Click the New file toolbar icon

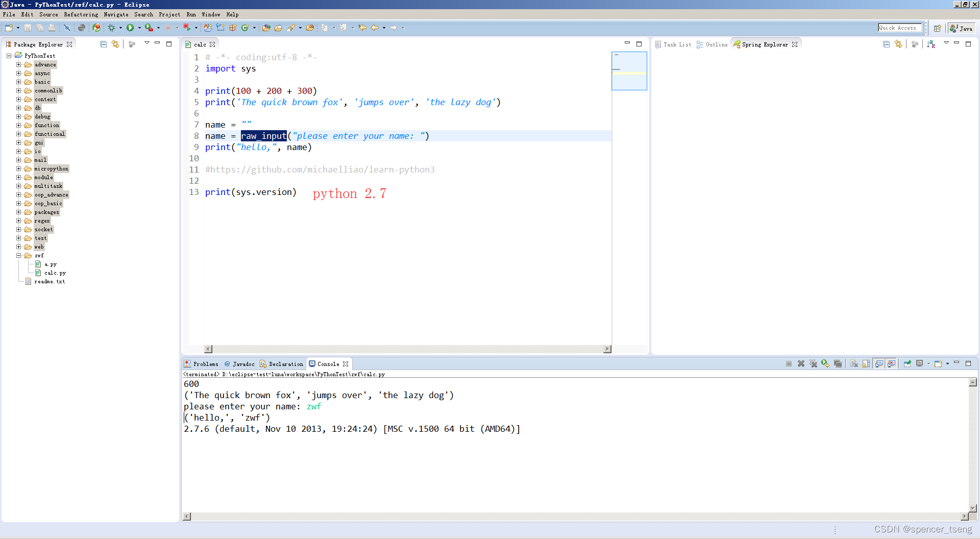(9, 28)
